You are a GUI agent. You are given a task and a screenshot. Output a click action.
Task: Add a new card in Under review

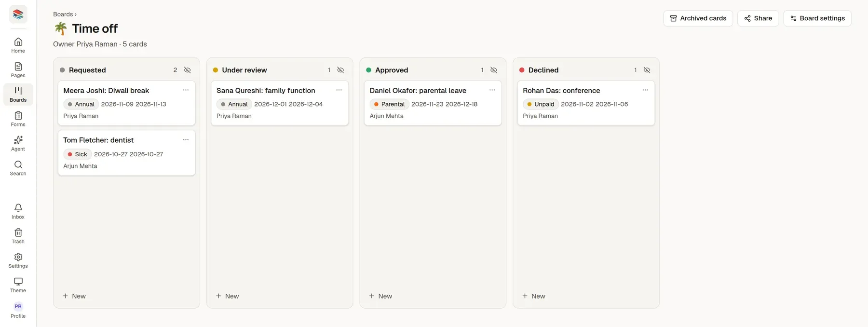(x=228, y=296)
